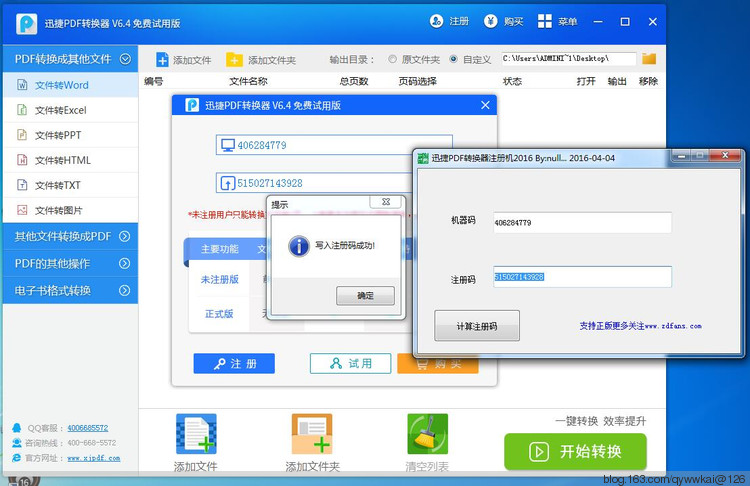Click the 总页数 column header
The width and height of the screenshot is (750, 486).
(x=354, y=81)
